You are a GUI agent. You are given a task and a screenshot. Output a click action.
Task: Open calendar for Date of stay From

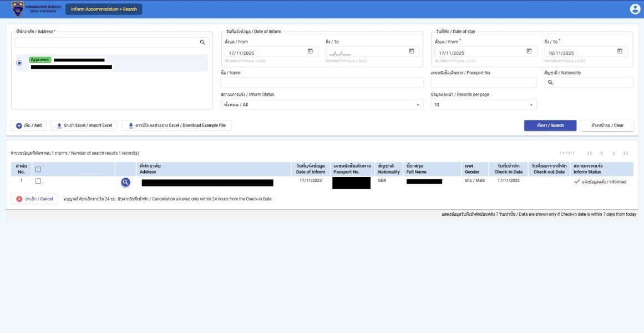(x=529, y=52)
